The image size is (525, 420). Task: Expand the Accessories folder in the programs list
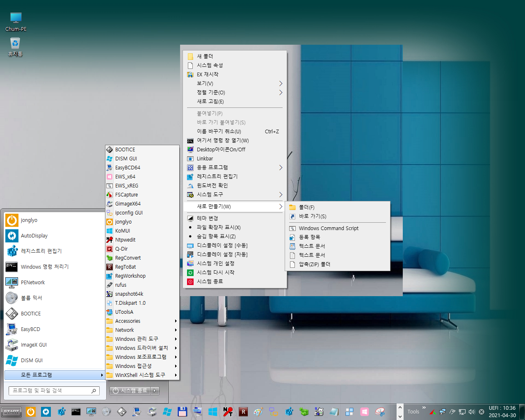click(142, 321)
